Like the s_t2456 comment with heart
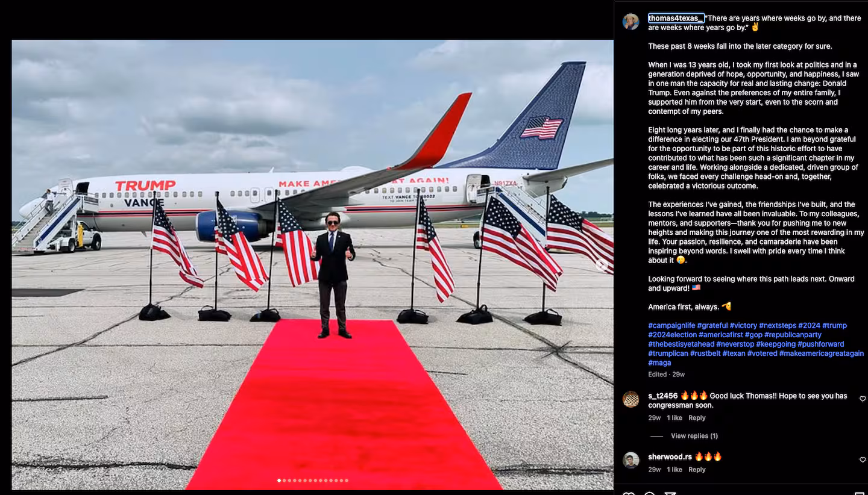 click(x=863, y=399)
